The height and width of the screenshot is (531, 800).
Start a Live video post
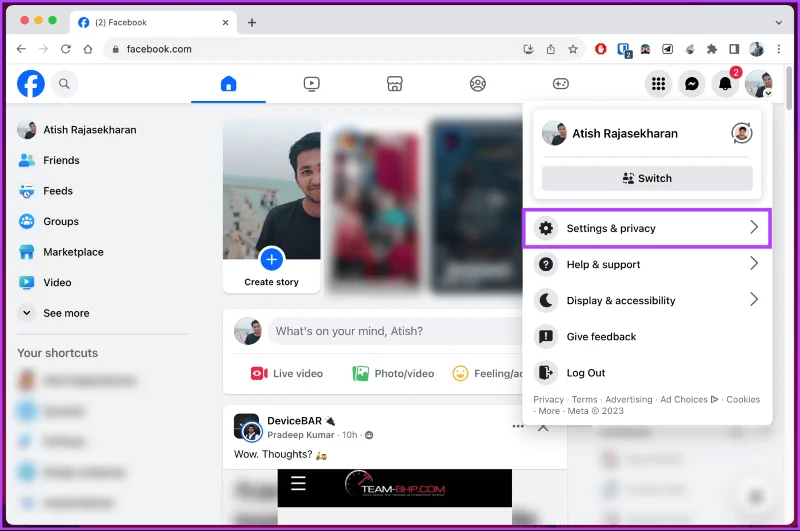click(x=287, y=373)
